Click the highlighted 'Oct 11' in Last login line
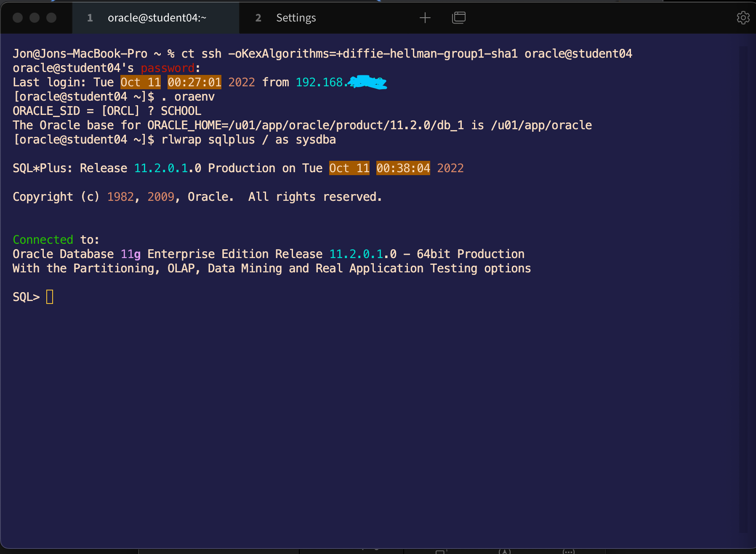Screen dimensions: 756x554 (x=141, y=82)
